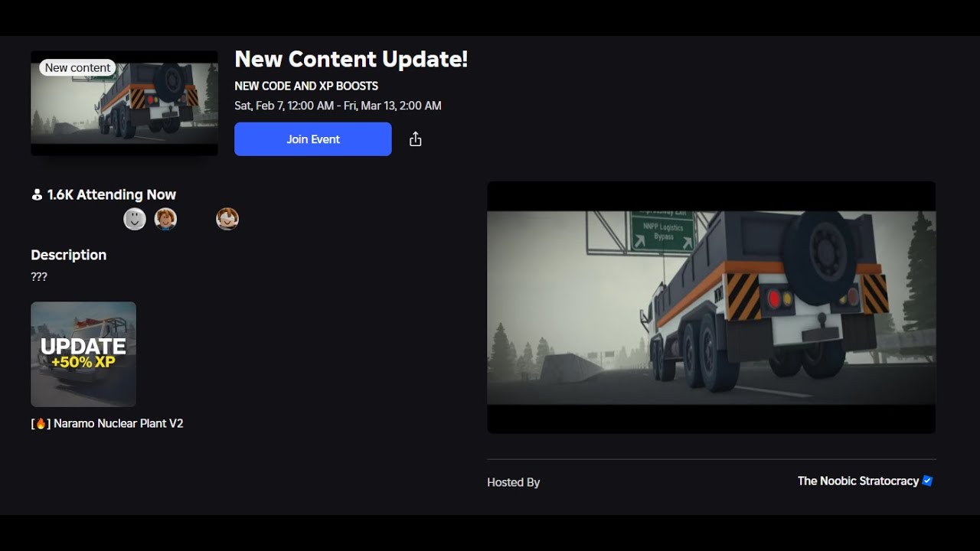
Task: Click the rightmost attendee avatar
Action: tap(227, 219)
